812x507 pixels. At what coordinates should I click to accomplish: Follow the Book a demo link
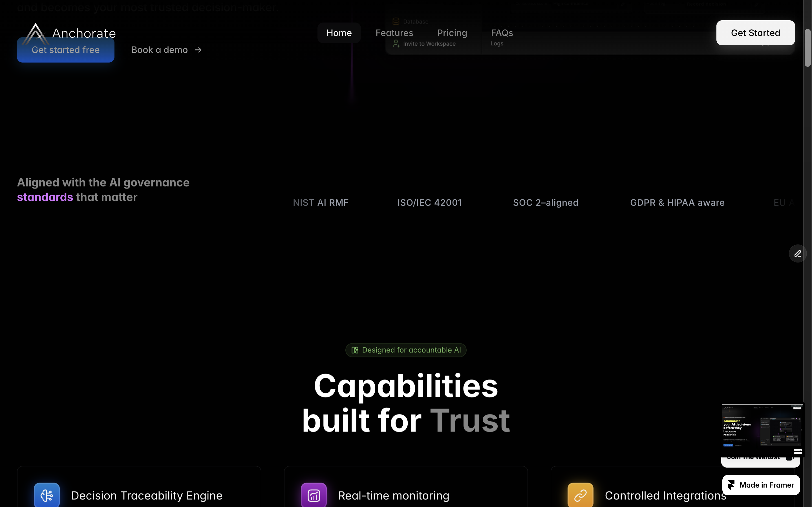coord(160,50)
